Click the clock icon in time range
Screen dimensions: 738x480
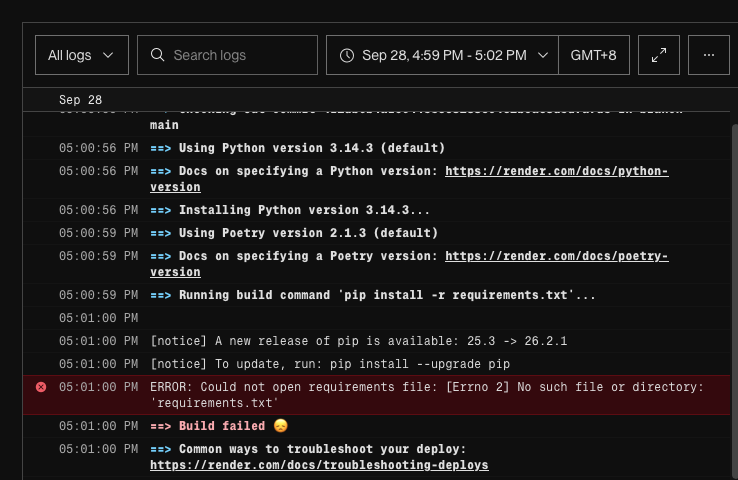pos(347,56)
